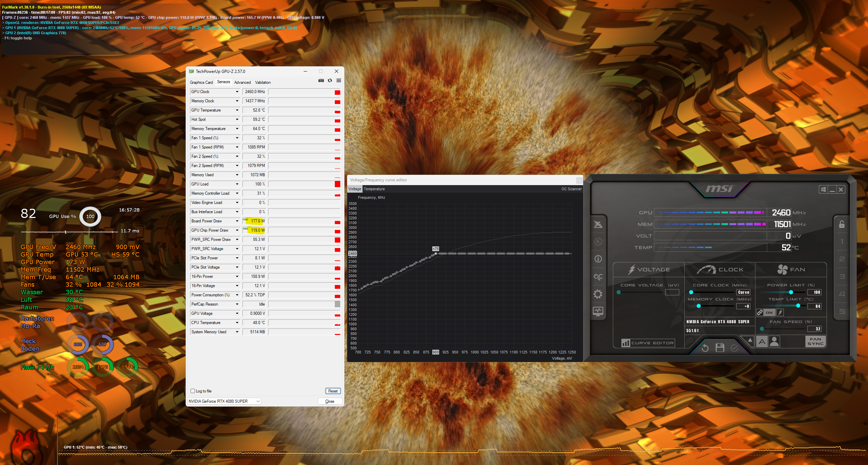The height and width of the screenshot is (465, 868).
Task: Toggle the profile lock icon
Action: (x=842, y=224)
